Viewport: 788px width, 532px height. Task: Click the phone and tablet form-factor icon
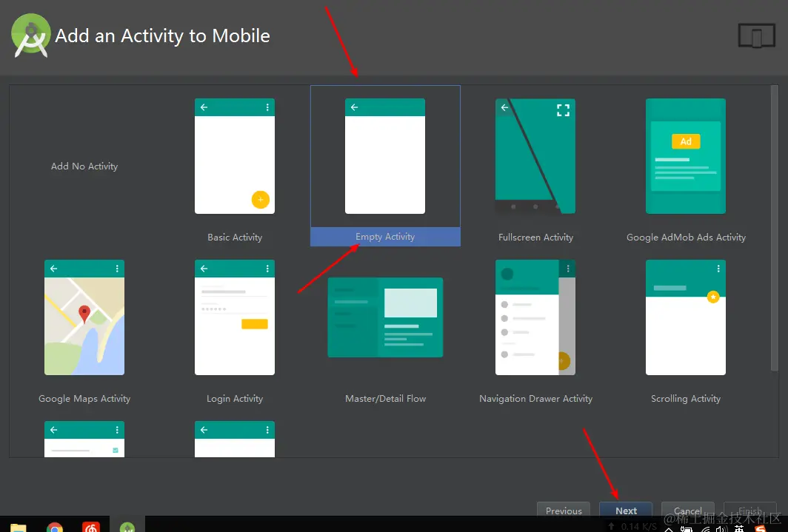[x=756, y=36]
